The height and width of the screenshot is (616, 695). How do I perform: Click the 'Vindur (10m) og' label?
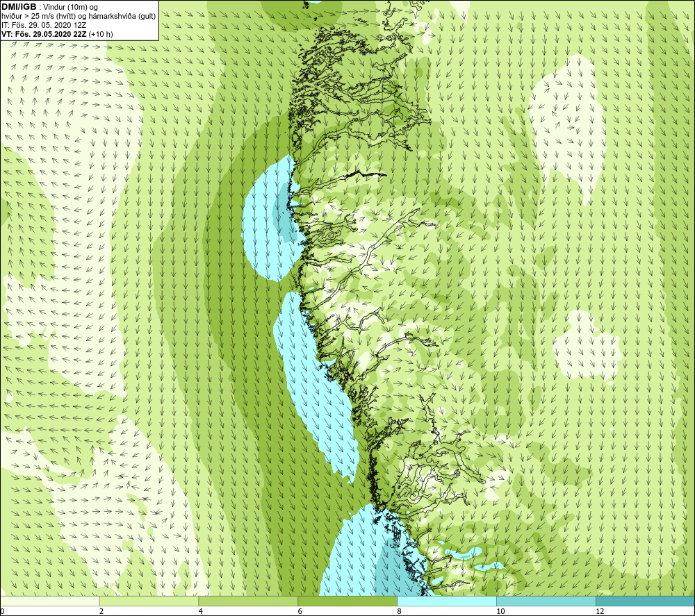(x=70, y=7)
